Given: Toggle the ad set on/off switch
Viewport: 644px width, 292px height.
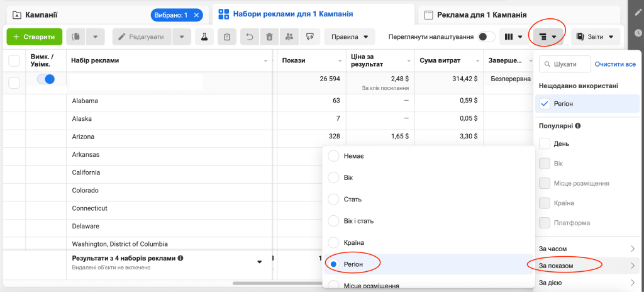Looking at the screenshot, I should pyautogui.click(x=45, y=79).
